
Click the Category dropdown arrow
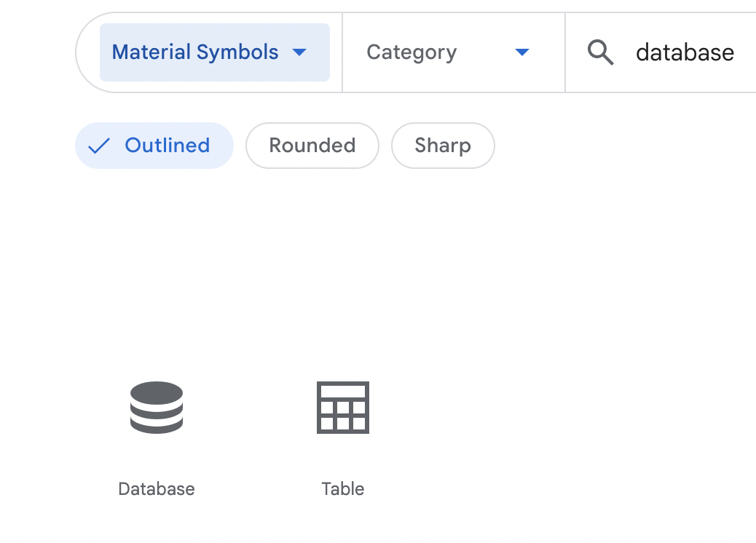(x=521, y=52)
